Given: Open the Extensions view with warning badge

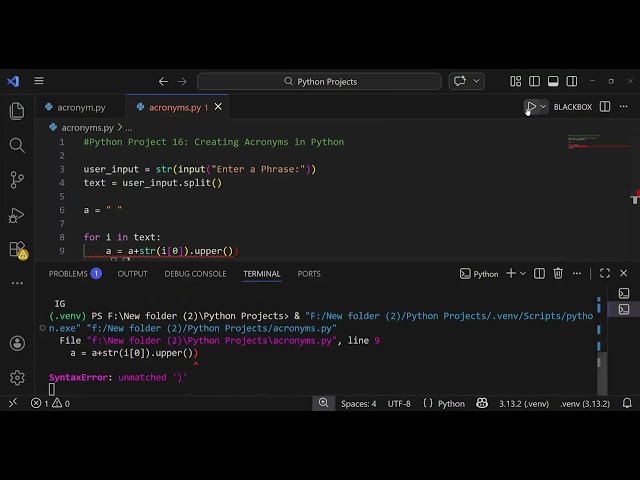Looking at the screenshot, I should (18, 249).
